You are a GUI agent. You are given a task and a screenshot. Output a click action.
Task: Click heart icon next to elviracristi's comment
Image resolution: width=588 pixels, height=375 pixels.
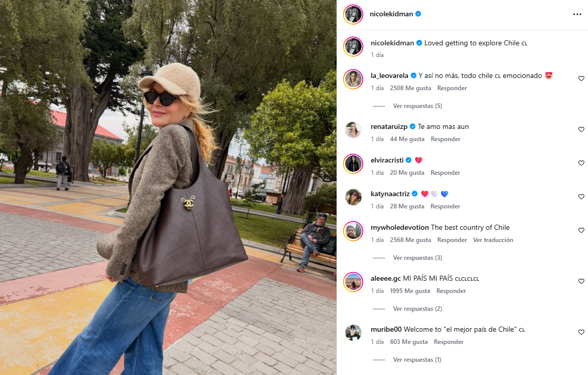click(x=581, y=163)
